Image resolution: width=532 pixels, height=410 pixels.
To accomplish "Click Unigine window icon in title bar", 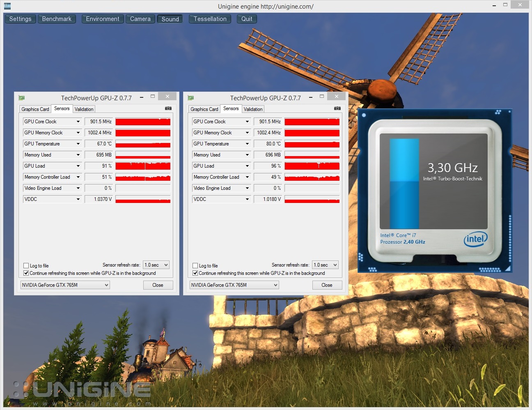I will point(7,6).
